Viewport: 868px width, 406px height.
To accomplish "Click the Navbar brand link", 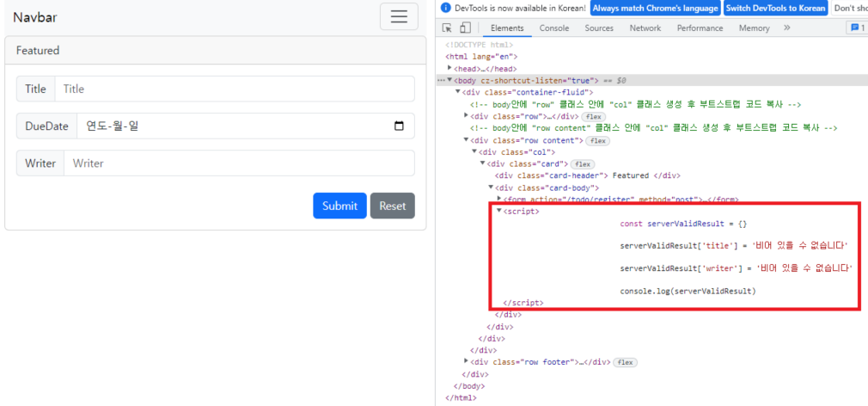I will click(x=35, y=16).
